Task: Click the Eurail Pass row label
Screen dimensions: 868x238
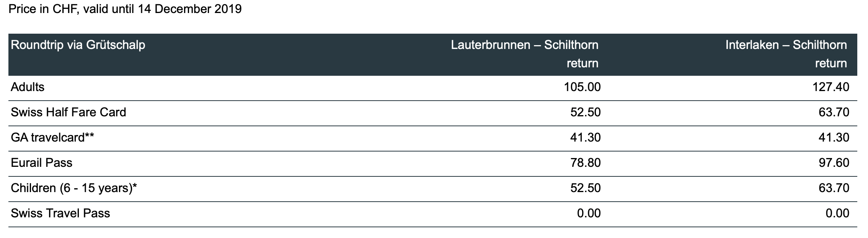Action: coord(41,163)
